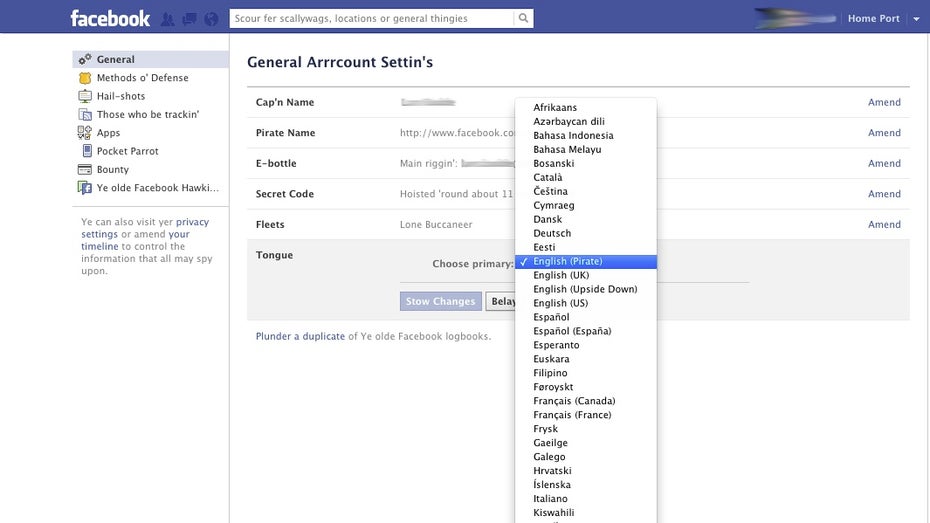
Task: Select English (US) language option
Action: point(586,303)
